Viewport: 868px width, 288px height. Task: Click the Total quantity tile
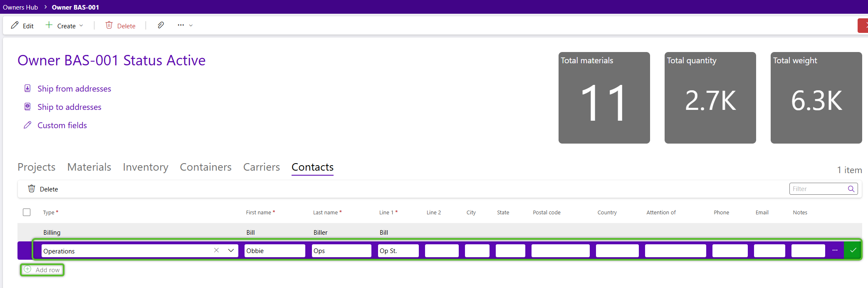[x=710, y=98]
